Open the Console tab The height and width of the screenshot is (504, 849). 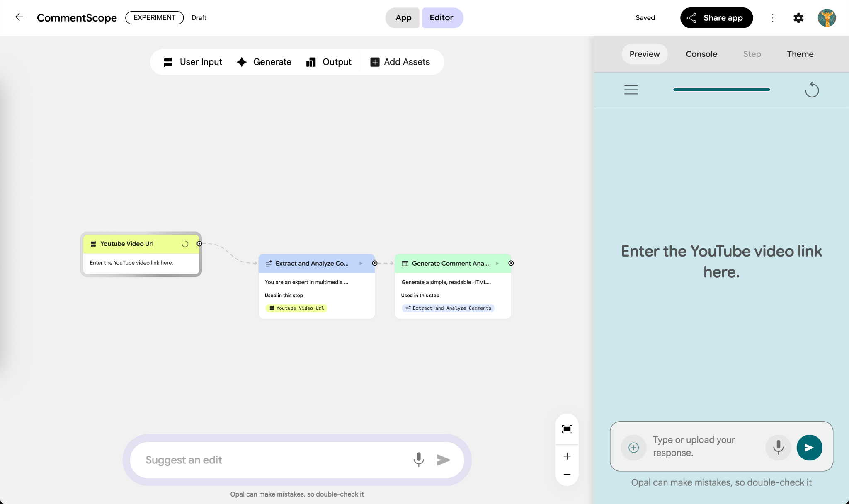[701, 54]
